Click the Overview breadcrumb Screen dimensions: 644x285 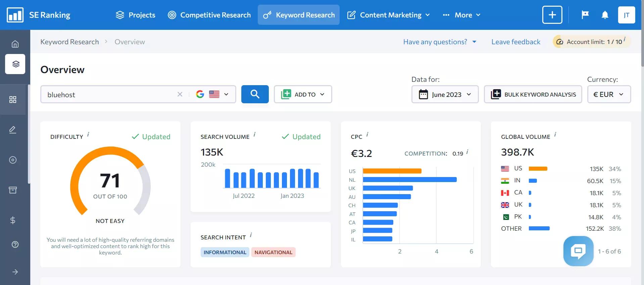pos(130,42)
